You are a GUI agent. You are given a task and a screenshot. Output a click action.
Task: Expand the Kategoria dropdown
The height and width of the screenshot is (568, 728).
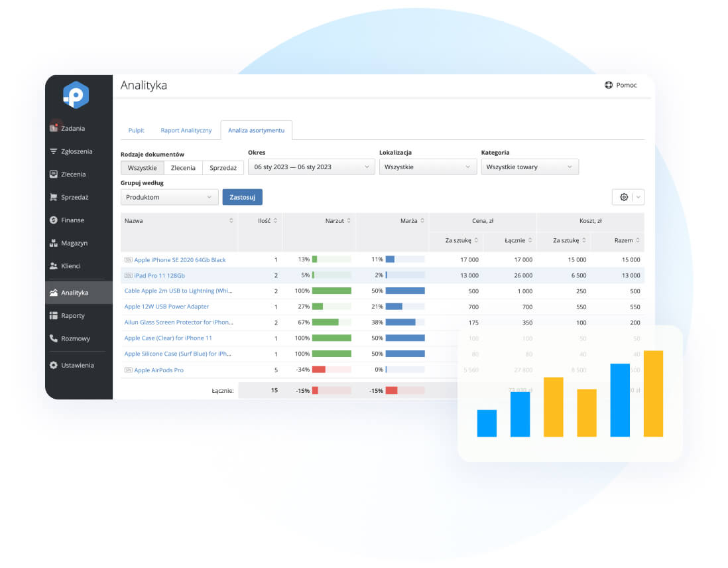click(x=529, y=167)
